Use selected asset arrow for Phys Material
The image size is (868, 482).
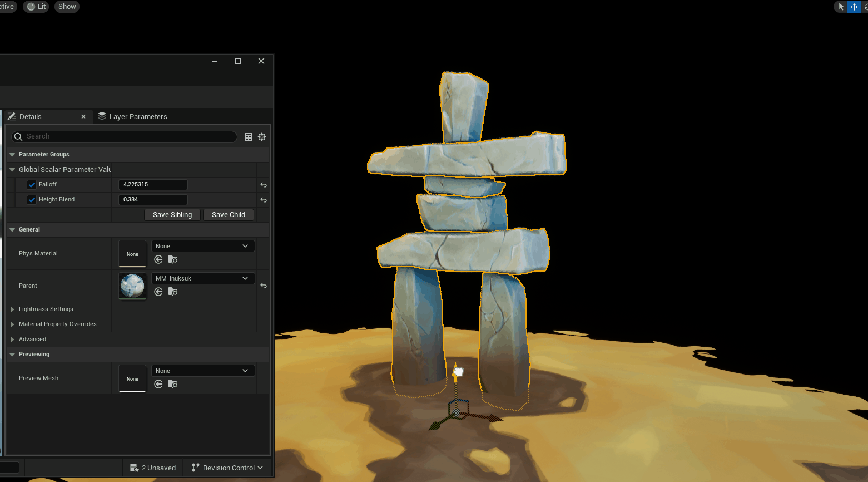click(158, 259)
